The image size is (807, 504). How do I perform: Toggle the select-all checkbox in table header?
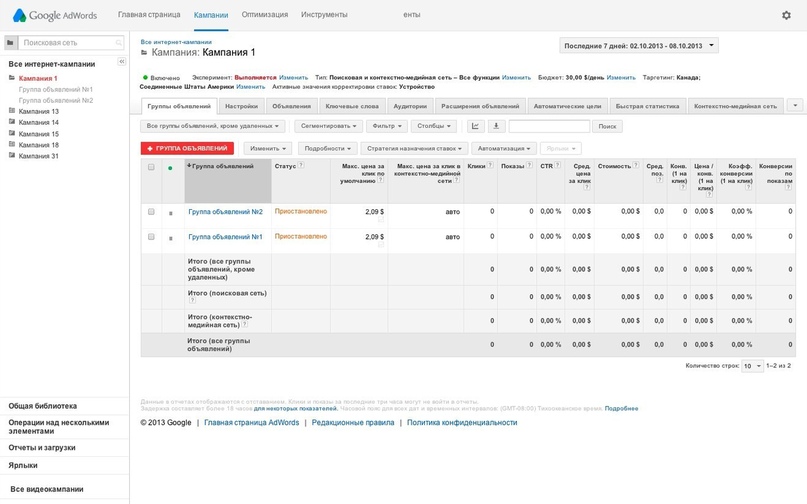click(x=151, y=167)
